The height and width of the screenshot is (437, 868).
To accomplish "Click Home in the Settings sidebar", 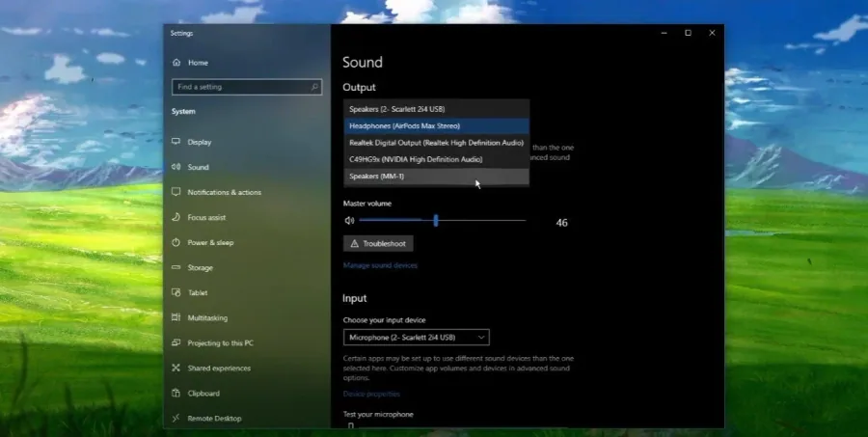I will coord(198,63).
